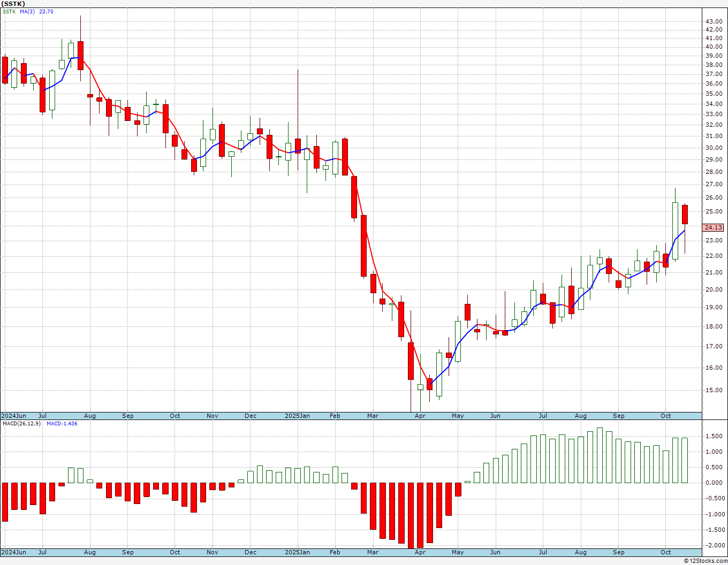Select 2025Jan on the MACD panel date axis
Image resolution: width=728 pixels, height=565 pixels.
(x=297, y=552)
